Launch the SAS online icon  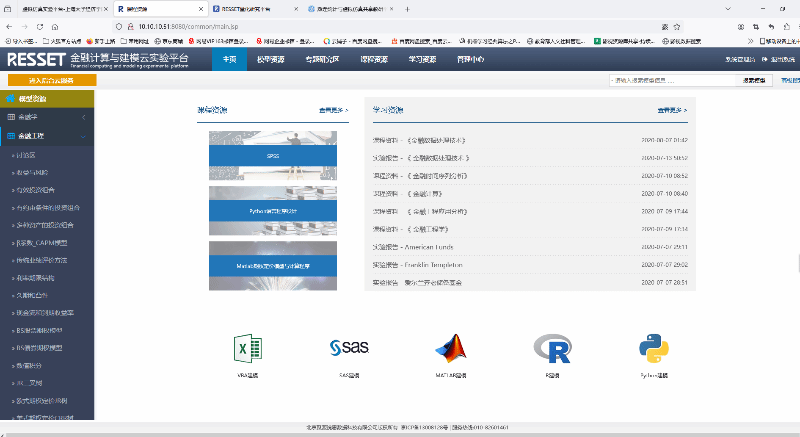[x=349, y=348]
